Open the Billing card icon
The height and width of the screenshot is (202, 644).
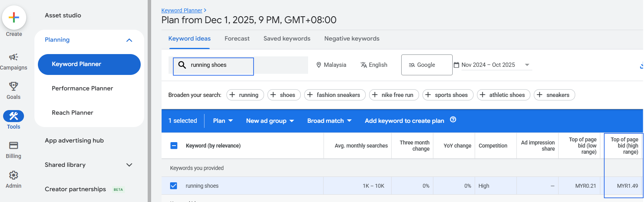pos(14,145)
